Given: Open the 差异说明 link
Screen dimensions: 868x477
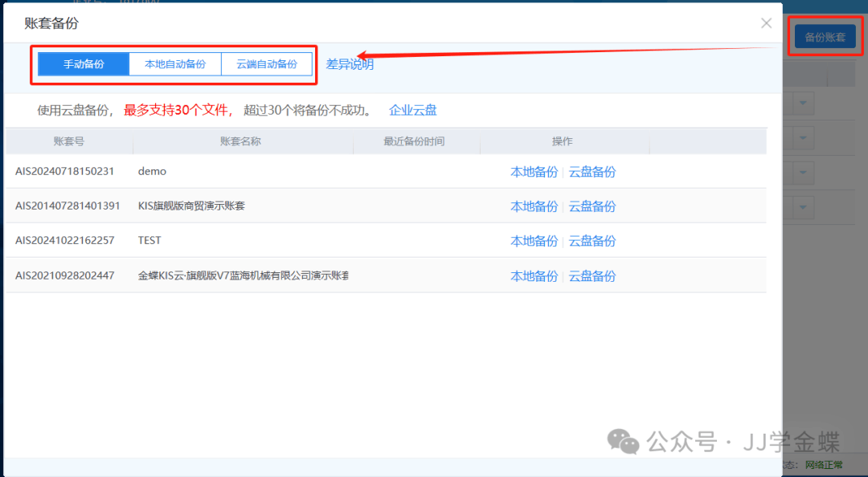Looking at the screenshot, I should point(350,64).
